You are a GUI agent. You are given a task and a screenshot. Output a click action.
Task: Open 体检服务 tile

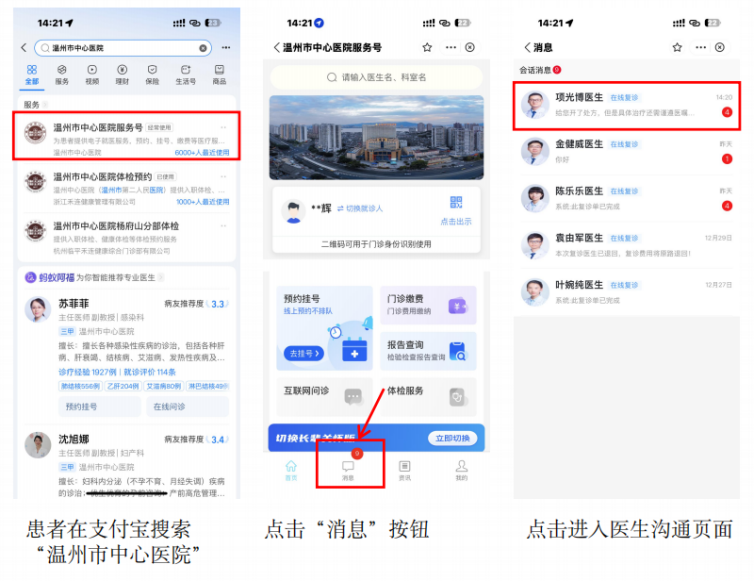point(428,397)
